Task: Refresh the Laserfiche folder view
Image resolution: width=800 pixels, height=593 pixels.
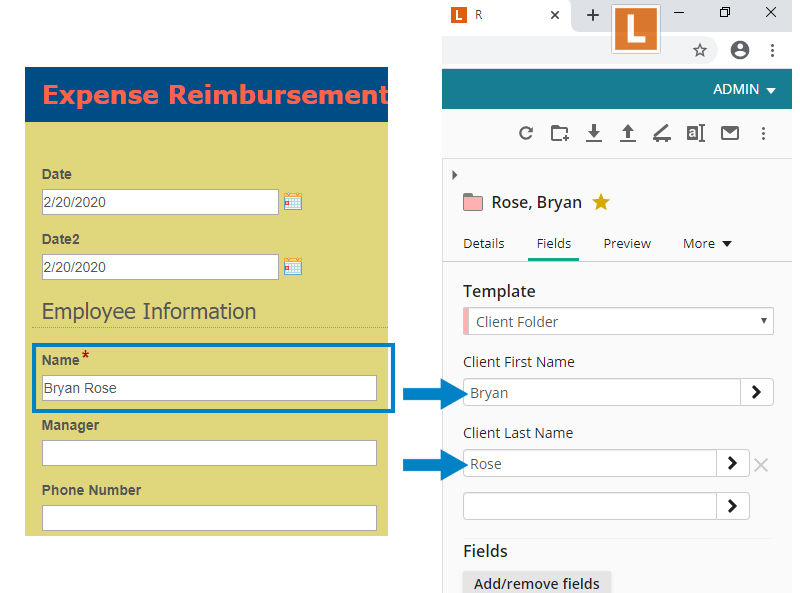Action: pos(526,133)
